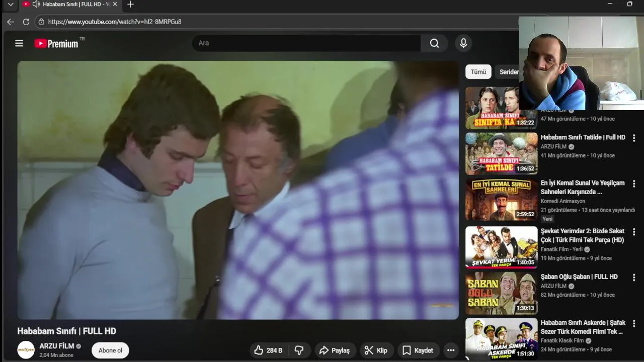Open Şevkat Yerimdar 2: Bizde Sakat Çok title
This screenshot has width=644, height=362.
[x=583, y=235]
